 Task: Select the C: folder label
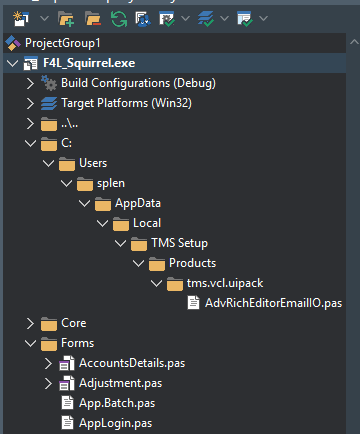click(66, 143)
